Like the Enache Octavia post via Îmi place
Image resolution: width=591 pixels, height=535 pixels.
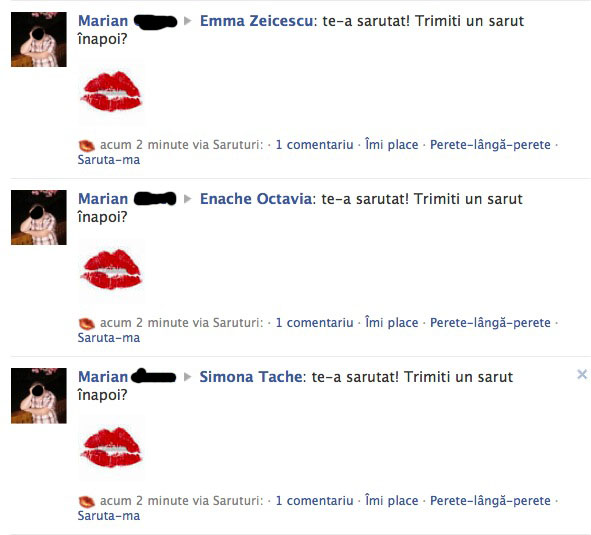392,323
